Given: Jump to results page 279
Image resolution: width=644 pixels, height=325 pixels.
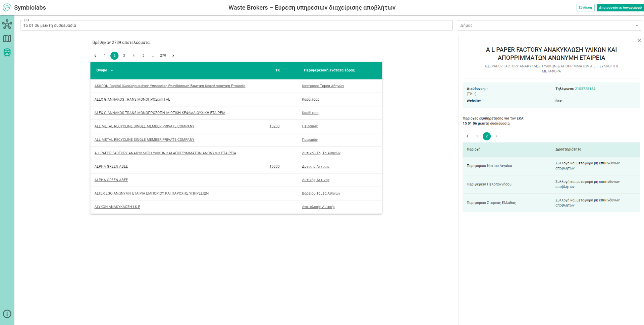Looking at the screenshot, I should (163, 56).
